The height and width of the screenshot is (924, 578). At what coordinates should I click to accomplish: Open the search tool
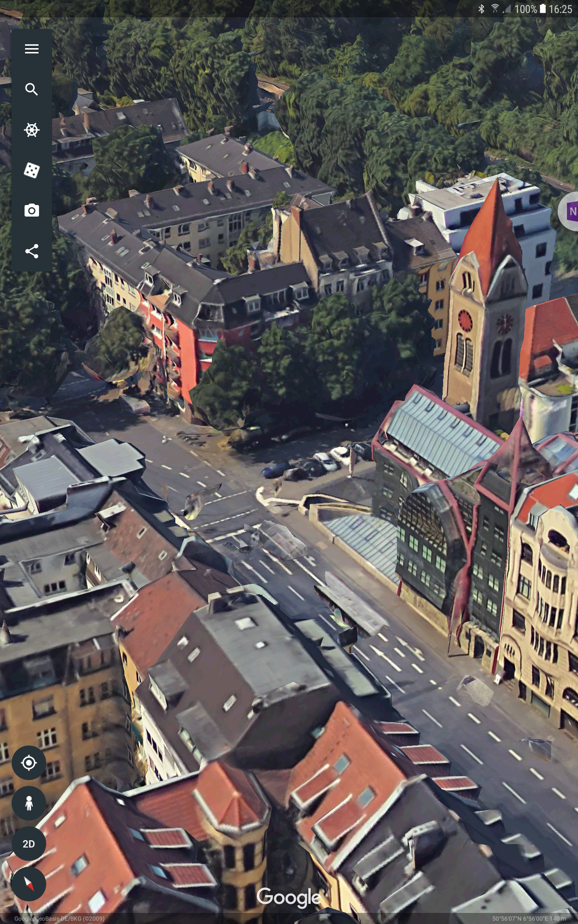(x=32, y=89)
